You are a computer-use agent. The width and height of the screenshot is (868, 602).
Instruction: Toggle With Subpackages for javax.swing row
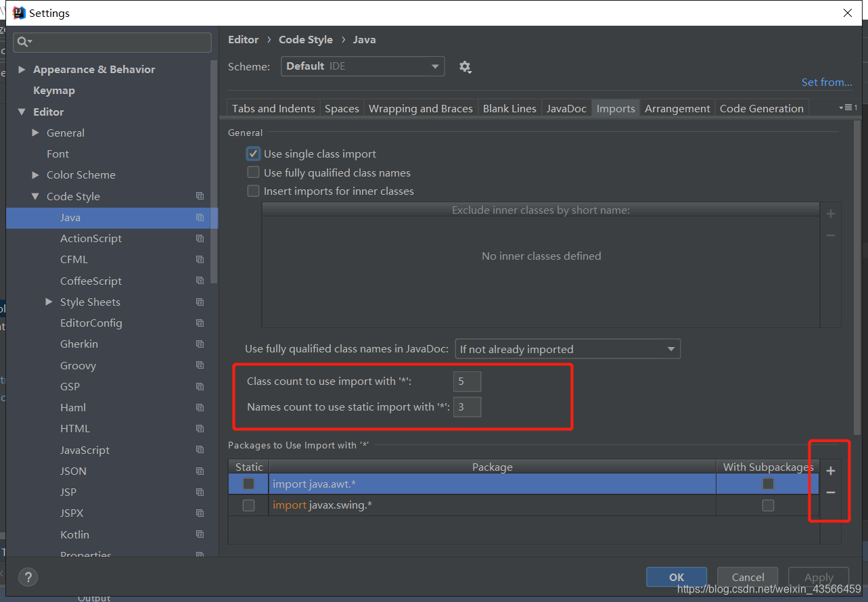point(768,505)
